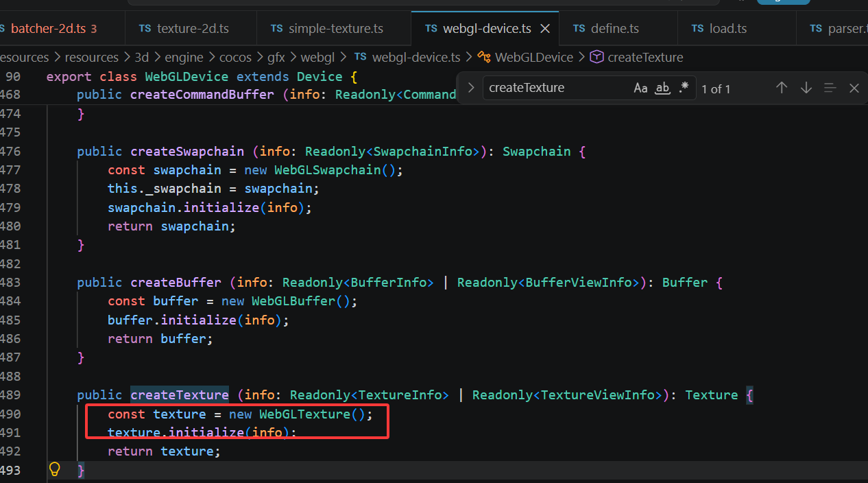Image resolution: width=868 pixels, height=483 pixels.
Task: Click 'return swapchain;' statement
Action: [x=171, y=226]
